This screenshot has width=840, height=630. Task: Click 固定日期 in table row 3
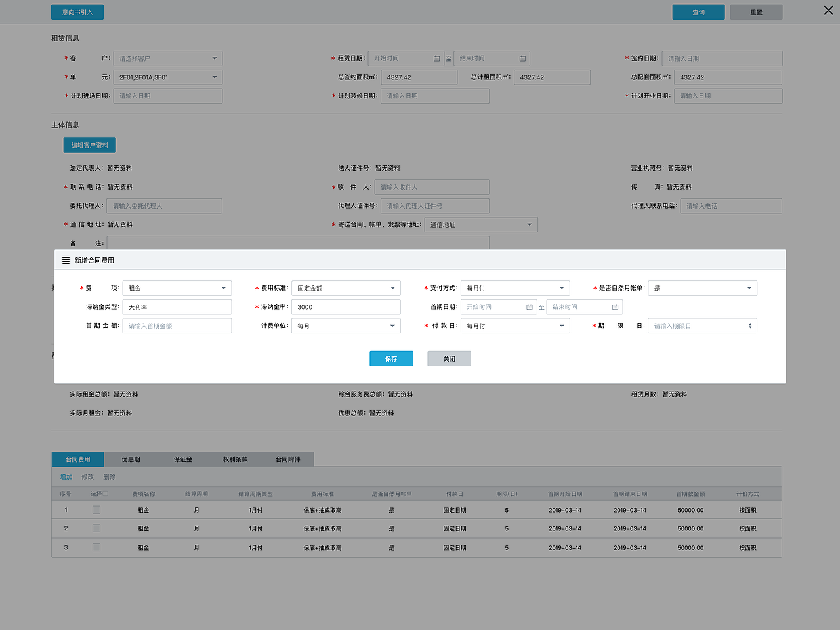(455, 547)
